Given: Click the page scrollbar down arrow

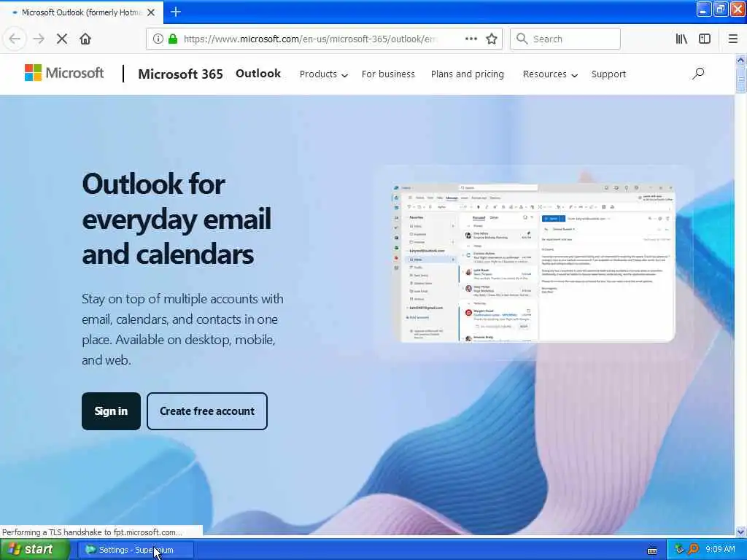Looking at the screenshot, I should tap(740, 532).
